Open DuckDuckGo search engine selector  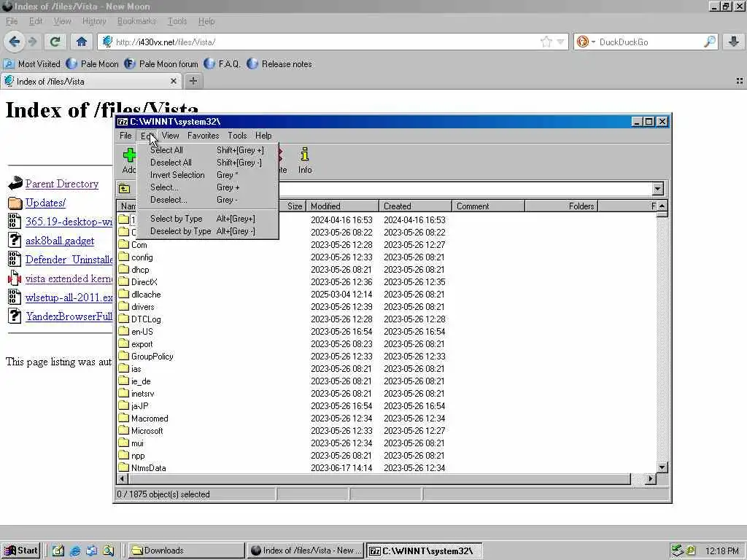[585, 42]
